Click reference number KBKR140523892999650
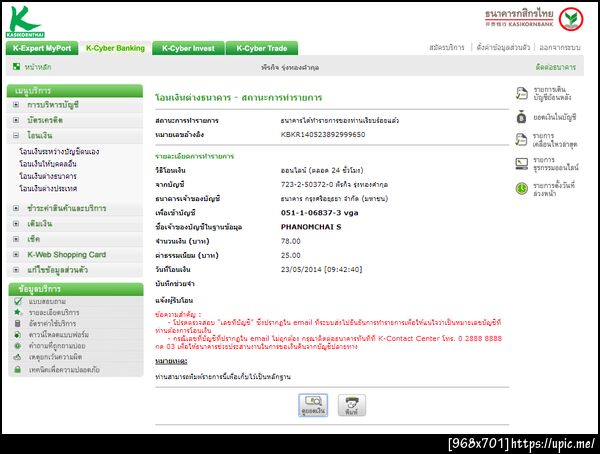This screenshot has height=454, width=600. click(x=323, y=135)
